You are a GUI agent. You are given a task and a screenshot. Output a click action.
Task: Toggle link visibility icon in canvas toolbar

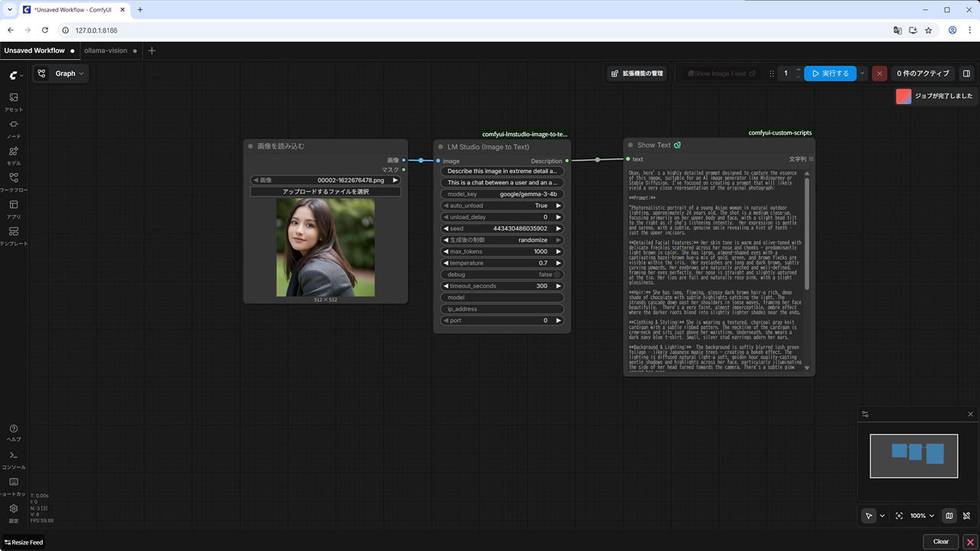coord(967,516)
